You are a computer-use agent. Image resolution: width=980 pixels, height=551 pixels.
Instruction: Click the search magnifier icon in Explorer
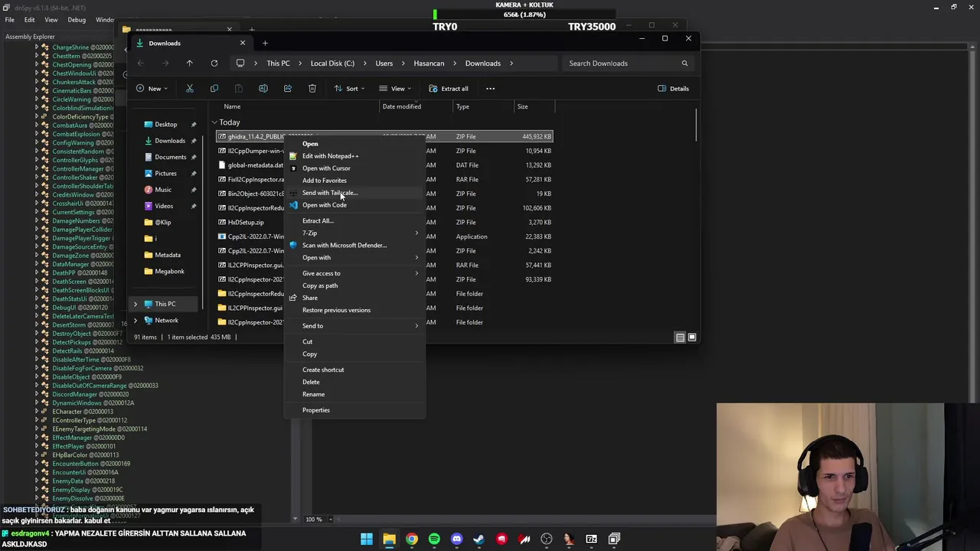tap(684, 64)
